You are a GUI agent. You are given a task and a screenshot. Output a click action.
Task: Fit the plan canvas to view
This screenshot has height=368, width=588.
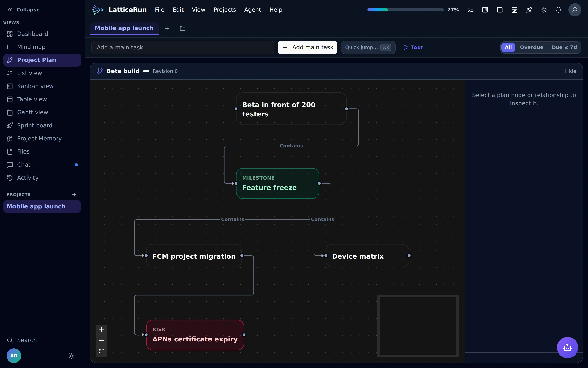point(101,351)
